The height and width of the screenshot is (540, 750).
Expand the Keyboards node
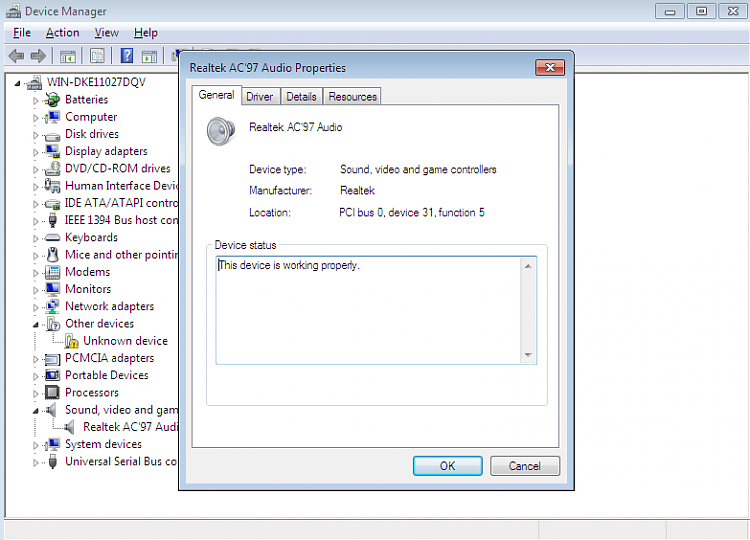pos(35,238)
